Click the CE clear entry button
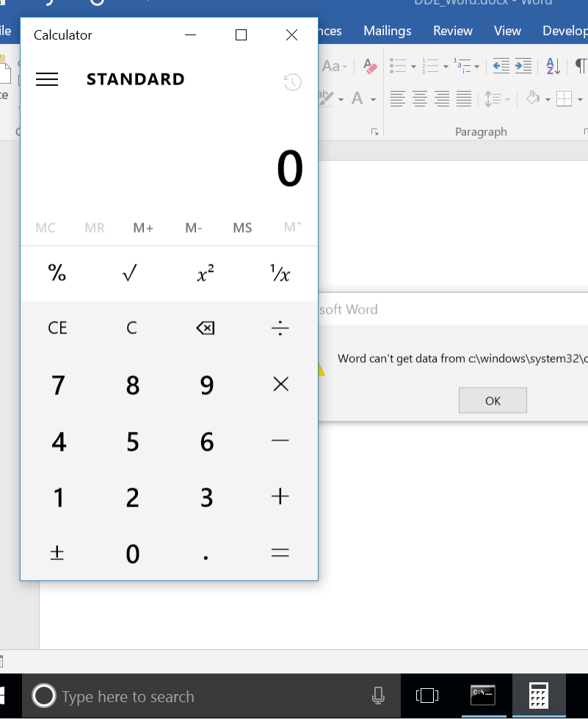This screenshot has height=719, width=588. (x=57, y=328)
